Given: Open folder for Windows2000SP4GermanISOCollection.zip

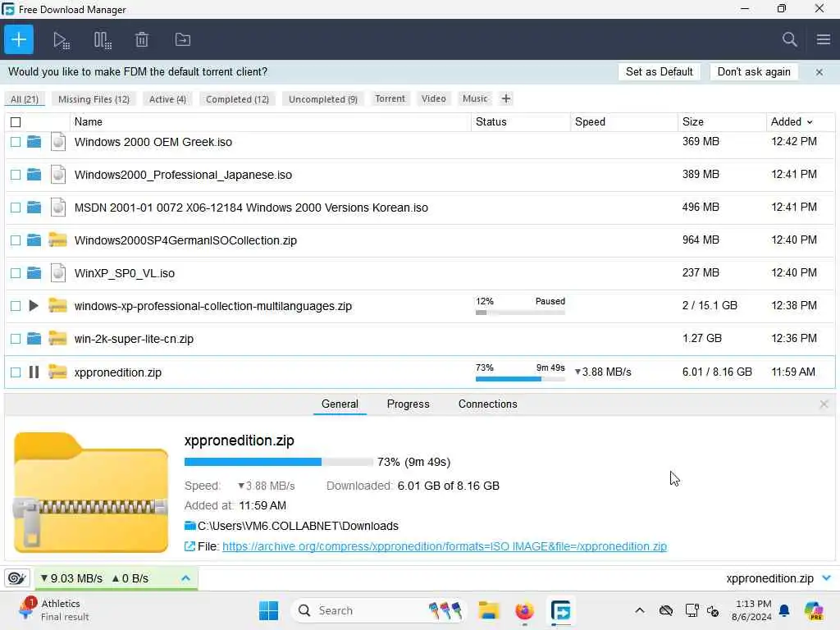Looking at the screenshot, I should [34, 240].
